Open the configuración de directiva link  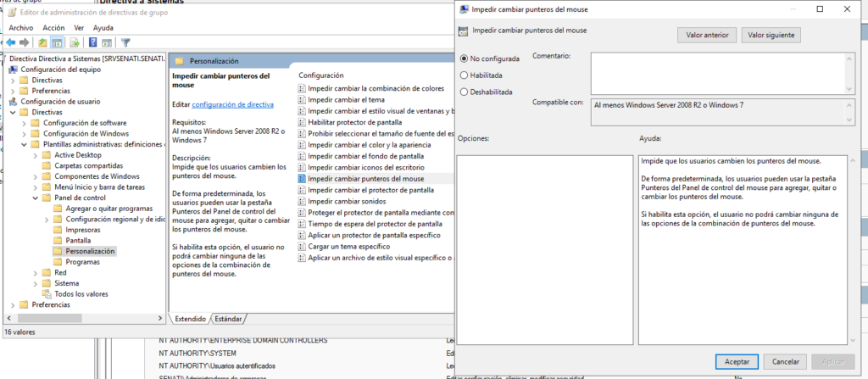[232, 104]
